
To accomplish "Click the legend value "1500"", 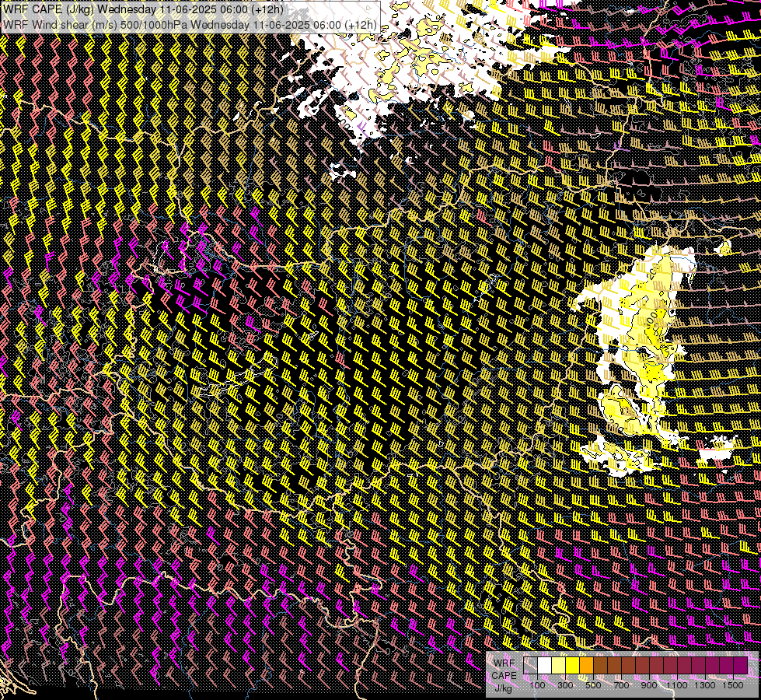I will (x=733, y=685).
